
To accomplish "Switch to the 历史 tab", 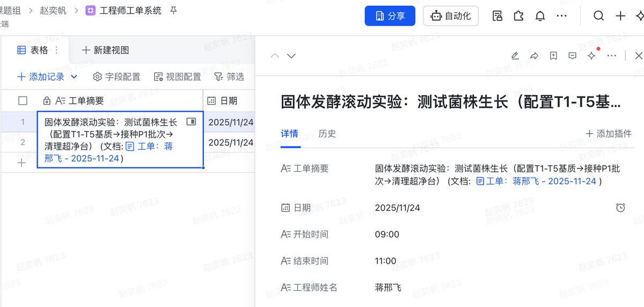I will pos(327,134).
